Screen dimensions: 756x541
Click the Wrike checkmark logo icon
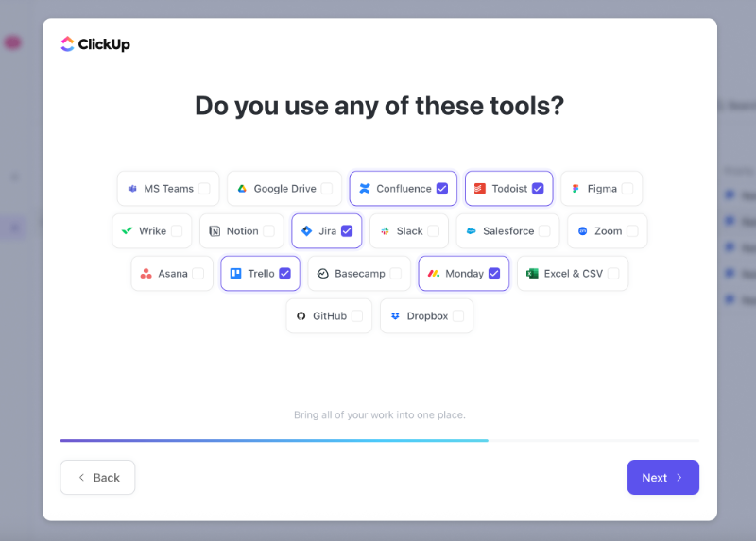coord(128,230)
